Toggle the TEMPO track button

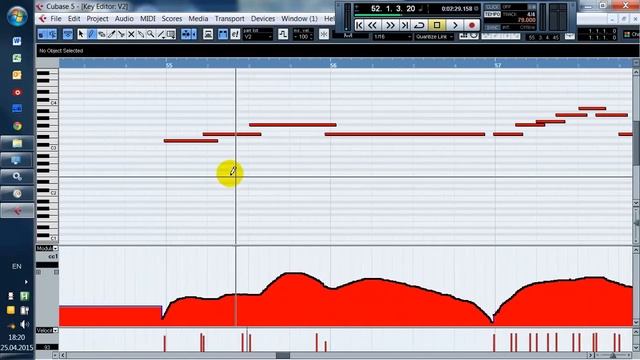pos(492,14)
